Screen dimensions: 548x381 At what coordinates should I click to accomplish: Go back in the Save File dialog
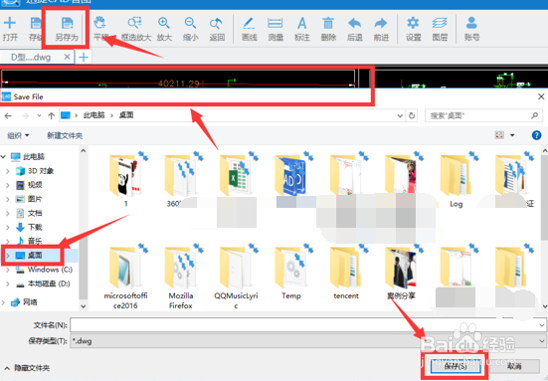click(8, 115)
